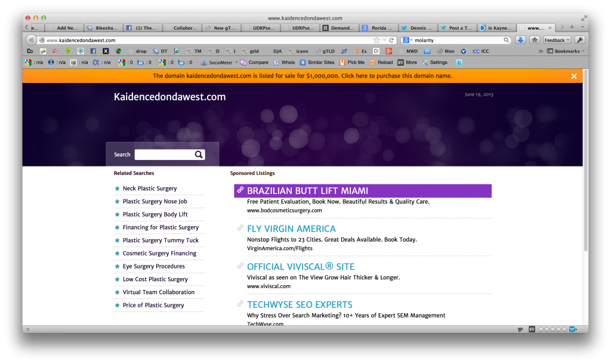Switch to the Demand... tab
This screenshot has height=364, width=611.
click(x=340, y=27)
